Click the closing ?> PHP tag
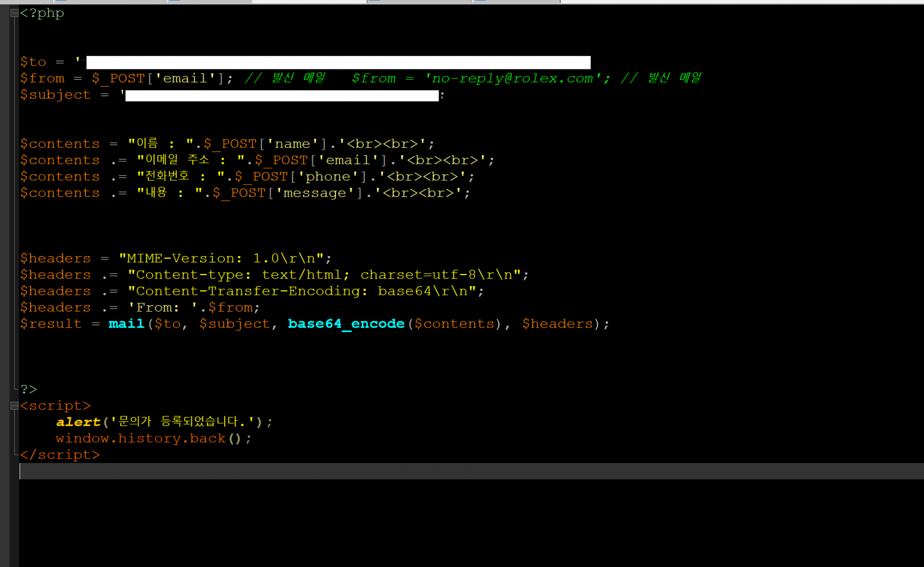Viewport: 924px width, 567px height. click(29, 390)
